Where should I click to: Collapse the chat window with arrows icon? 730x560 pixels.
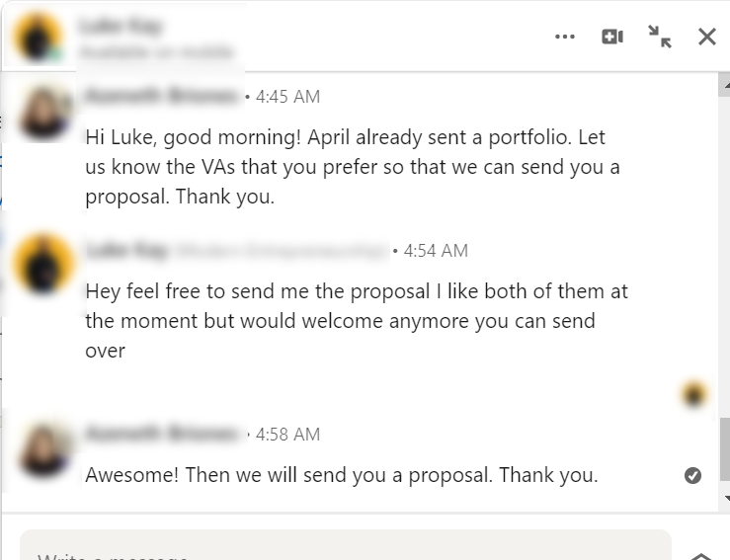(660, 37)
